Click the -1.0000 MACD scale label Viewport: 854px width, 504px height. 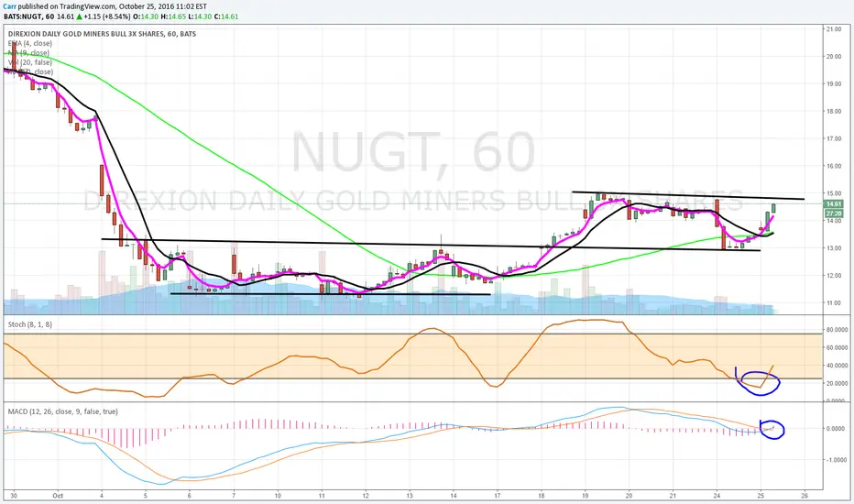tap(835, 460)
